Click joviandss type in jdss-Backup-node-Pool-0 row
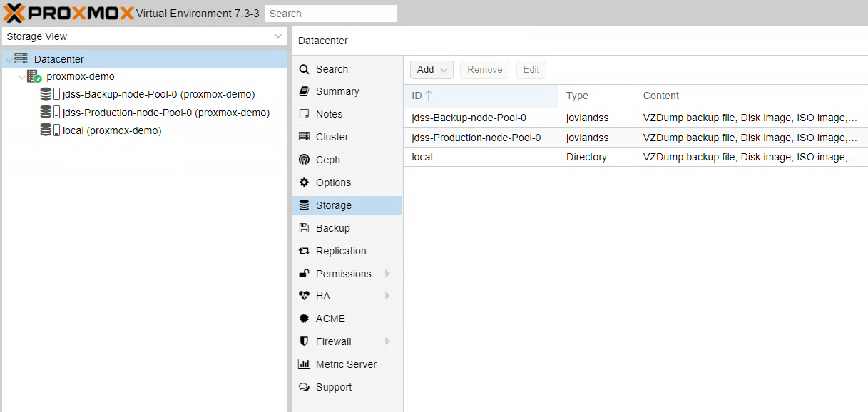The width and height of the screenshot is (868, 412). pos(588,118)
